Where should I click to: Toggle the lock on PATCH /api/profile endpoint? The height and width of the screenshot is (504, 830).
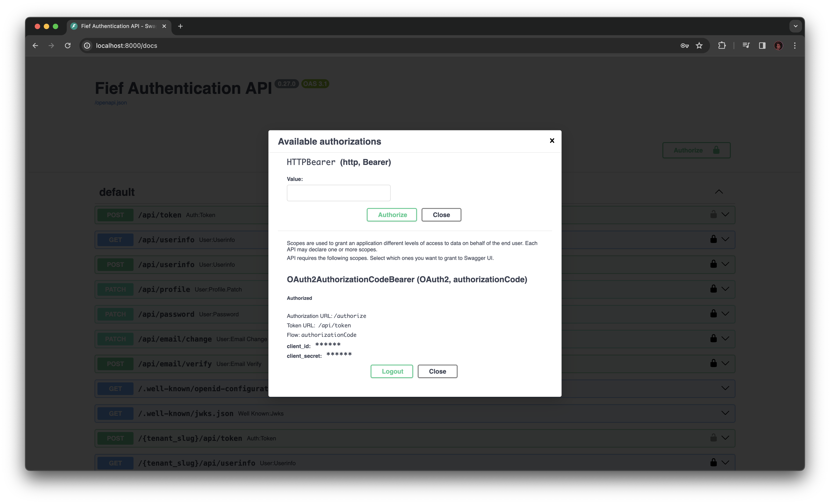(713, 289)
